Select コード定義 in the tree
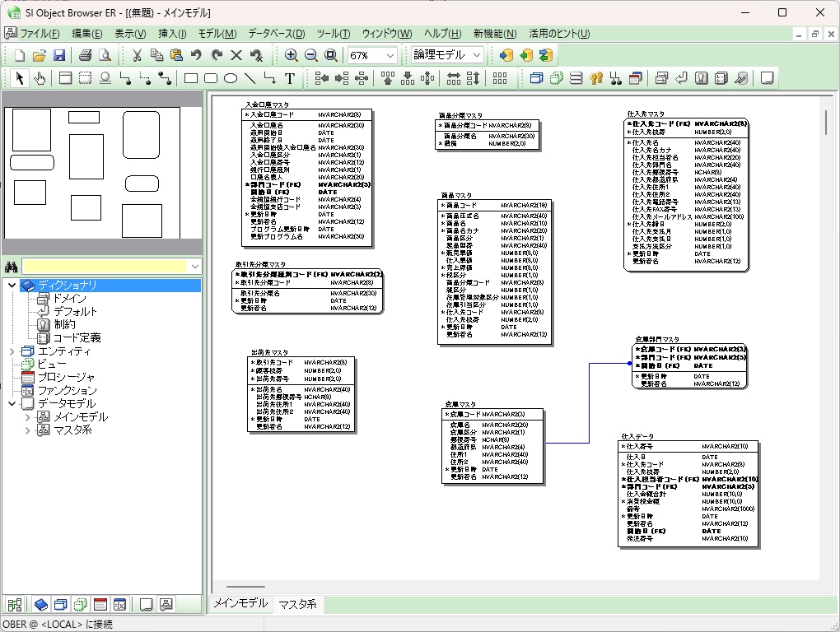The image size is (840, 632). pos(77,338)
